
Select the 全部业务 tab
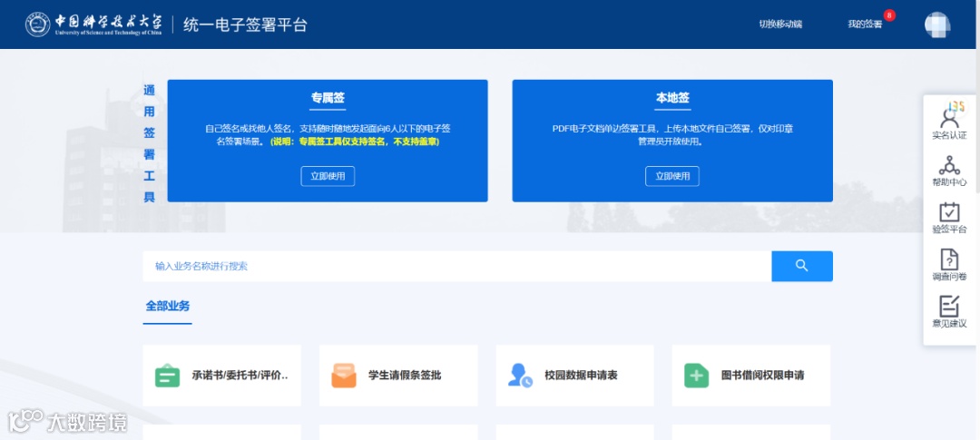(x=168, y=307)
